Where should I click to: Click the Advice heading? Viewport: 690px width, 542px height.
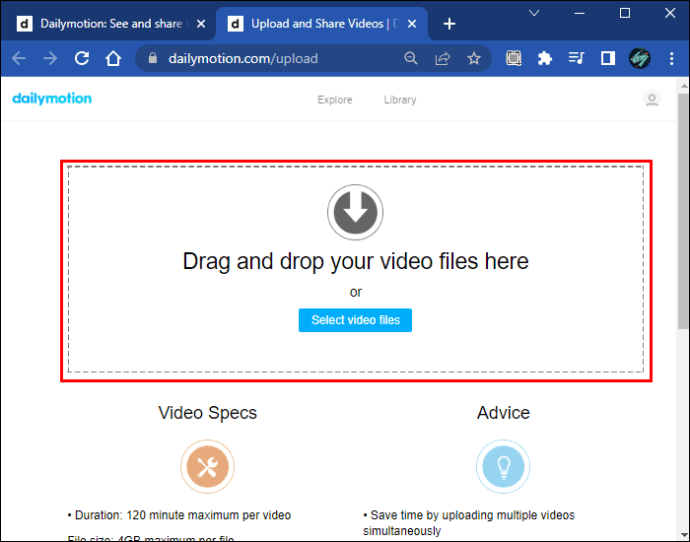[503, 413]
